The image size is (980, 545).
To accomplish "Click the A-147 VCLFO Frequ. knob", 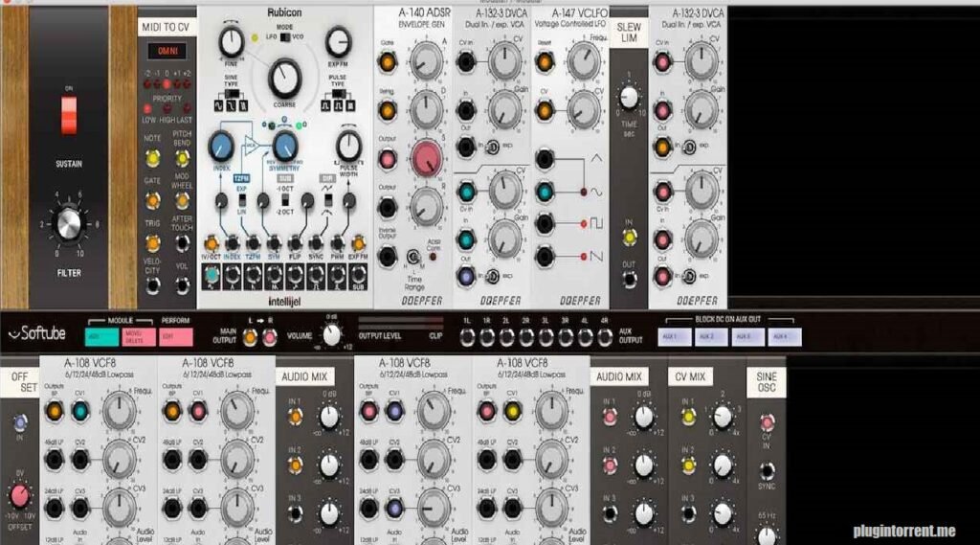I will pos(583,62).
